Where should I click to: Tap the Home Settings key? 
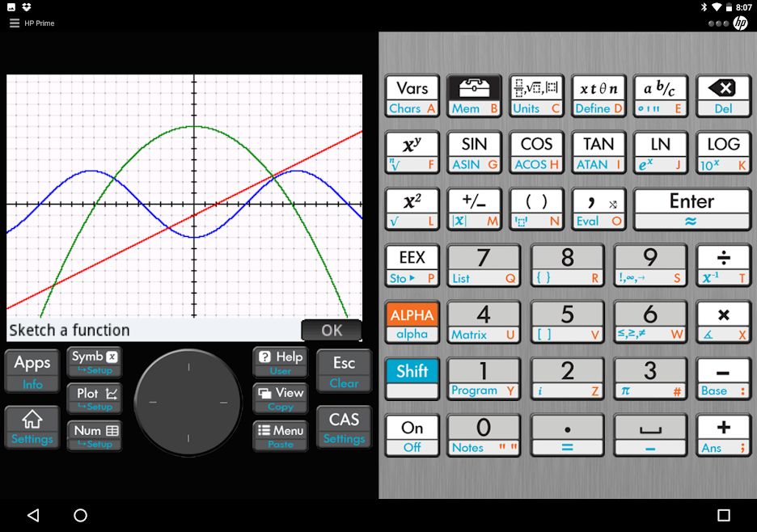[x=32, y=427]
